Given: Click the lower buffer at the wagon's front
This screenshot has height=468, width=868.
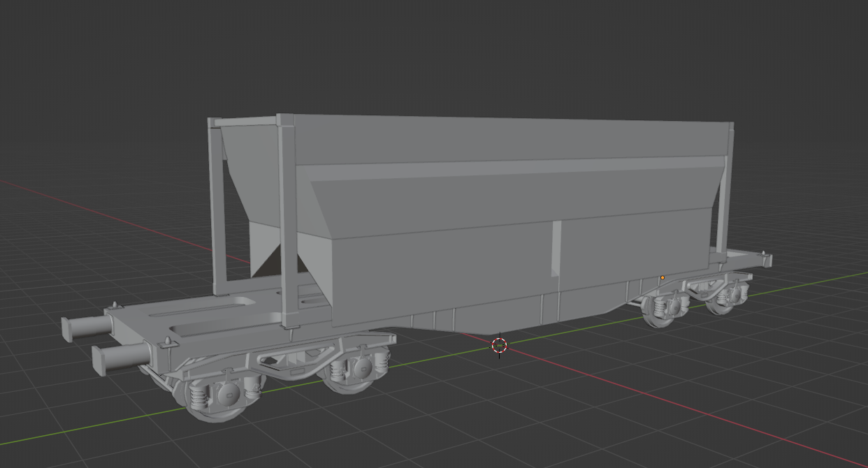Looking at the screenshot, I should (x=120, y=358).
